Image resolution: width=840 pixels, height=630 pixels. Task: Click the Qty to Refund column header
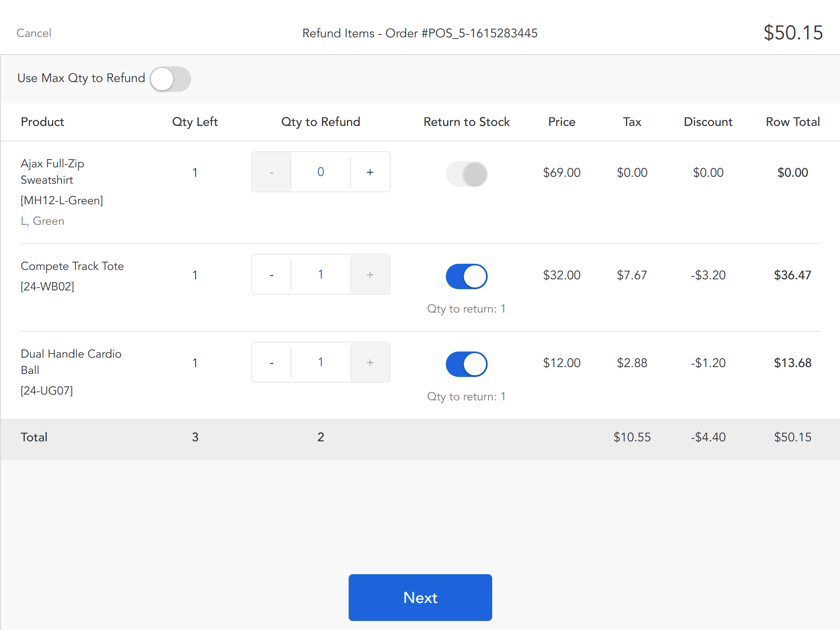click(320, 122)
